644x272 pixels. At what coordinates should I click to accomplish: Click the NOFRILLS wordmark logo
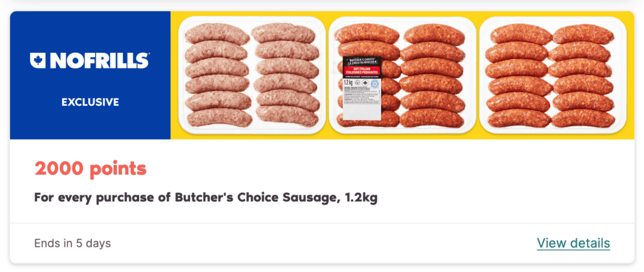point(89,60)
